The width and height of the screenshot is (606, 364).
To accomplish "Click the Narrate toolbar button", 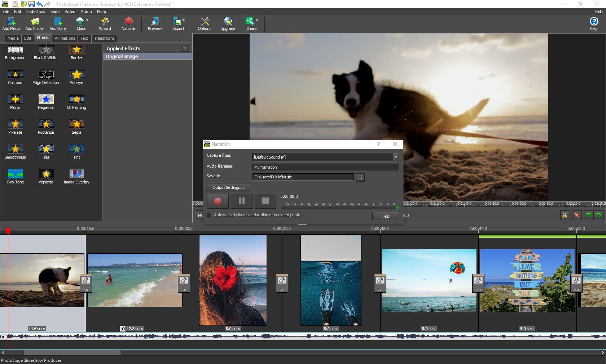I will (x=128, y=23).
